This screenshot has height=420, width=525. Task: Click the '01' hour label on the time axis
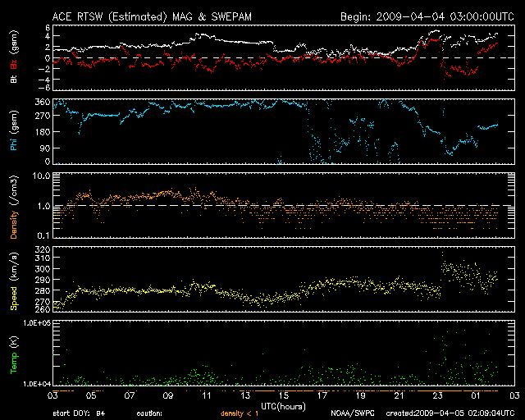(476, 395)
